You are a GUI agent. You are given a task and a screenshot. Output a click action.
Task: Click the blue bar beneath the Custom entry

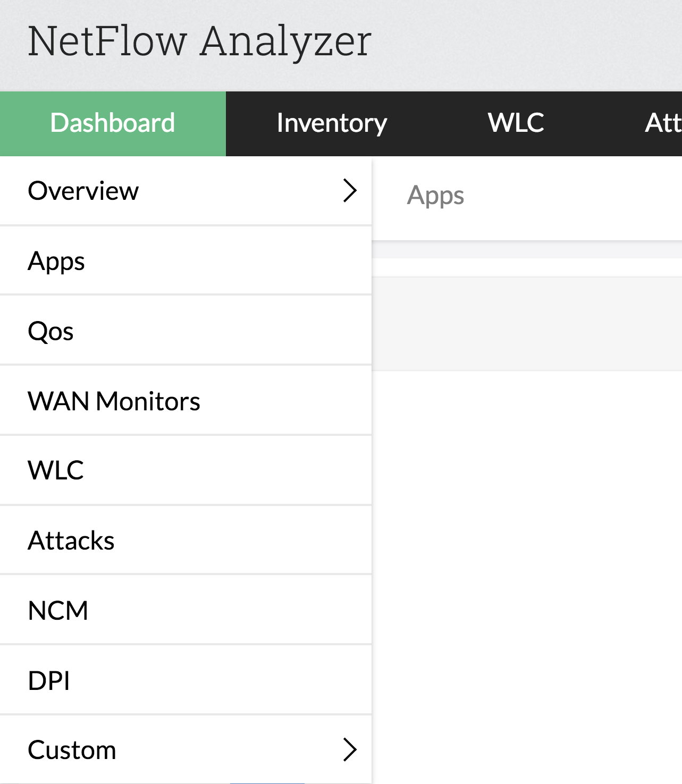coord(267,783)
